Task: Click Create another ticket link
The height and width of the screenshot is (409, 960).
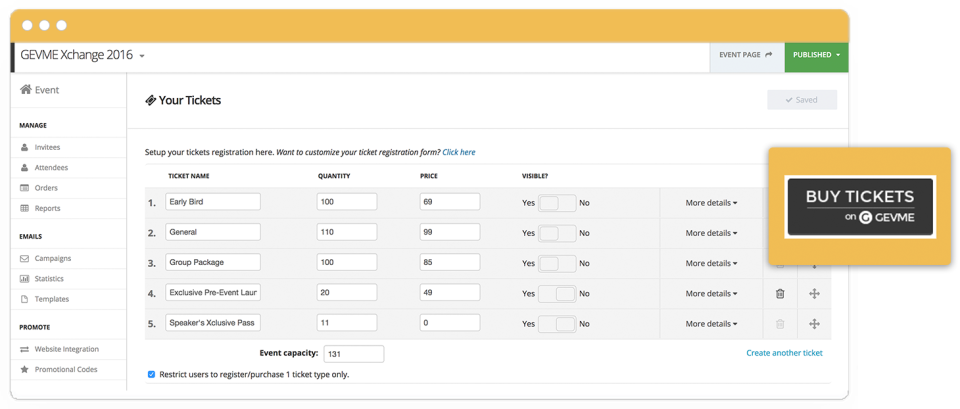Action: pos(784,353)
